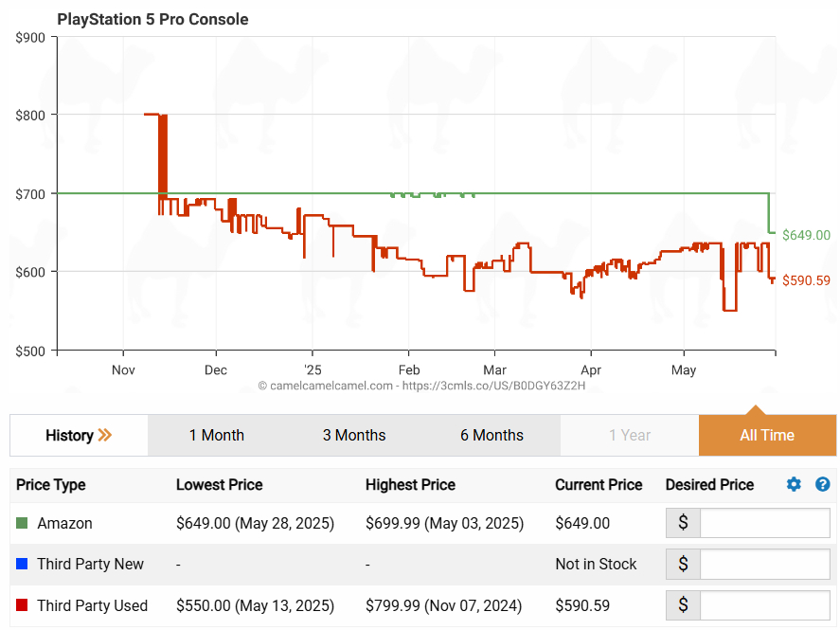Click the Amazon desired price input field
The image size is (840, 630).
point(764,523)
